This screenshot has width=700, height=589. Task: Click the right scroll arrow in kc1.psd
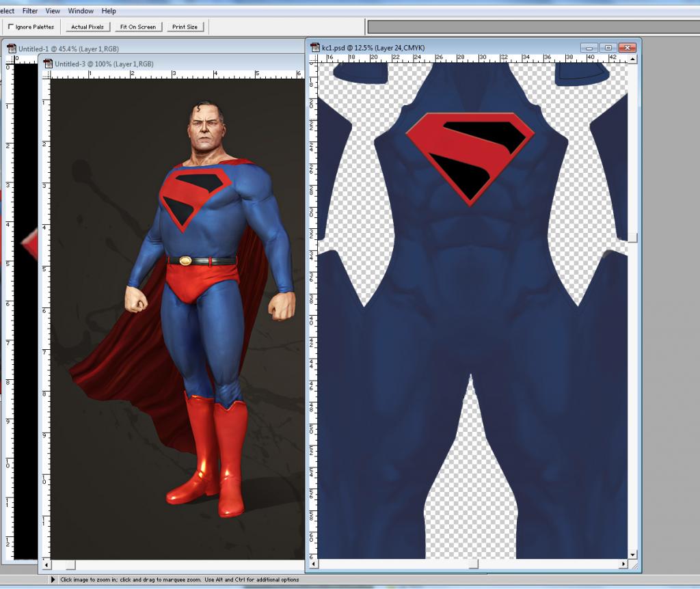[623, 564]
